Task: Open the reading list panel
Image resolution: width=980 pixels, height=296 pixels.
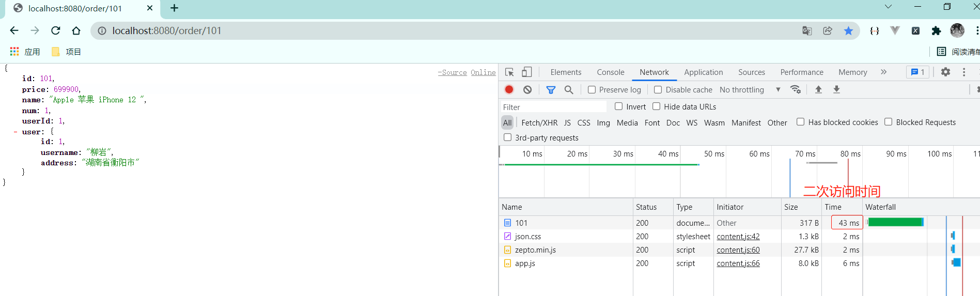Action: tap(959, 52)
